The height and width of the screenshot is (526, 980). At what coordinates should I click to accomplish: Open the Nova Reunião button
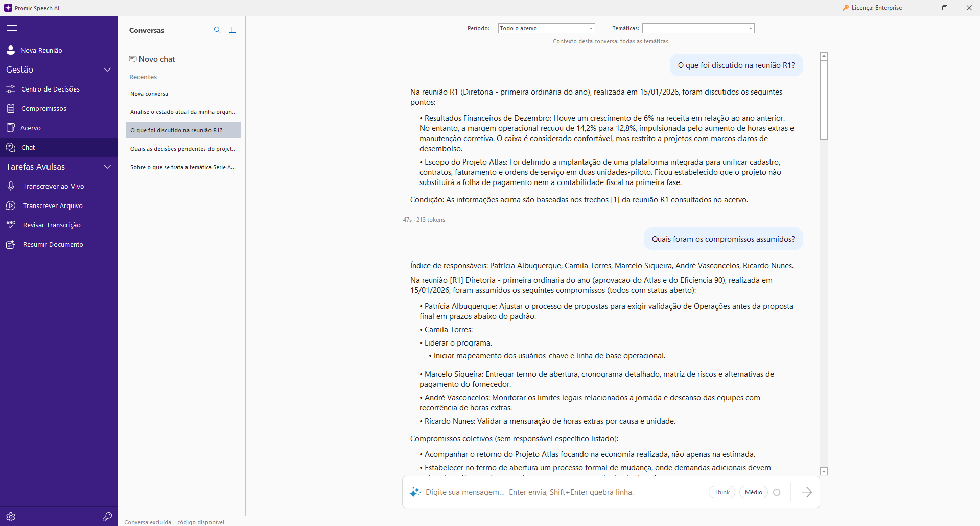coord(59,50)
